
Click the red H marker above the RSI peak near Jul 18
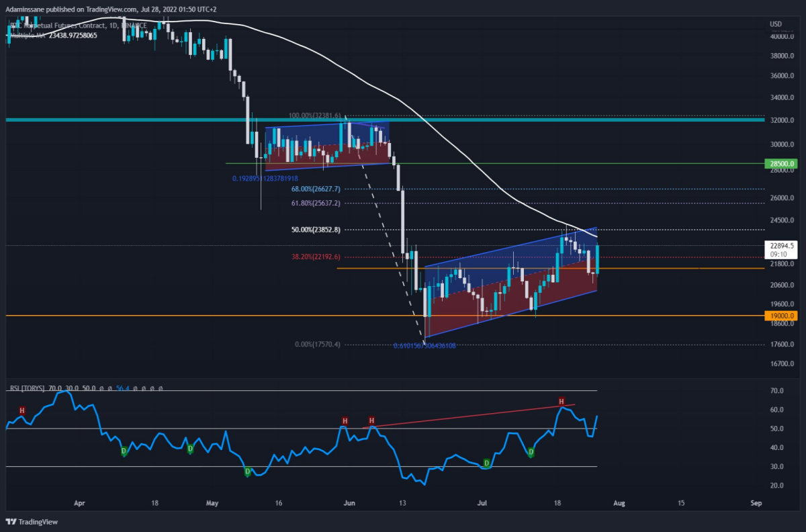[562, 402]
